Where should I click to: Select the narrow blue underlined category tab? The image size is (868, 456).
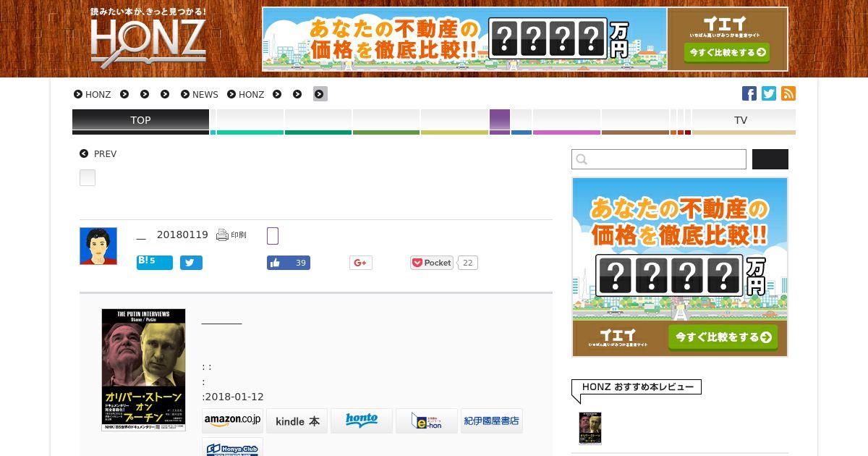(522, 121)
